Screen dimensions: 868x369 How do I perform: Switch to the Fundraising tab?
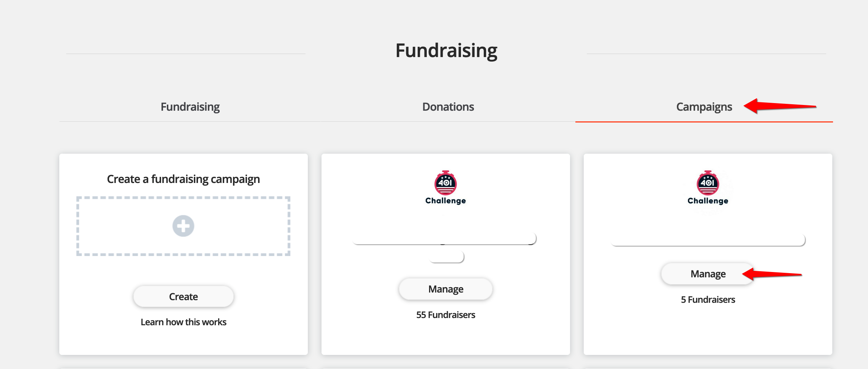click(x=190, y=107)
